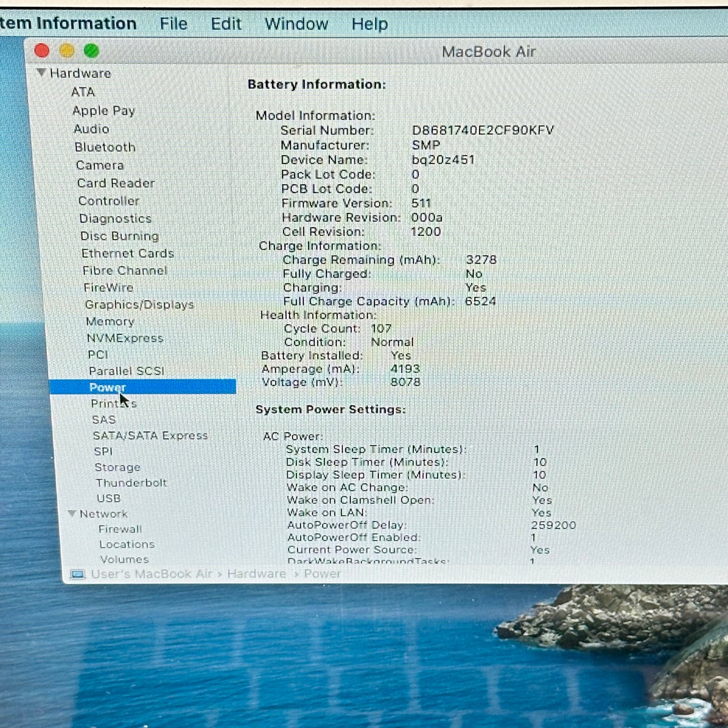Select SATA/SATA Express in the sidebar
Viewport: 728px width, 728px height.
[x=150, y=436]
